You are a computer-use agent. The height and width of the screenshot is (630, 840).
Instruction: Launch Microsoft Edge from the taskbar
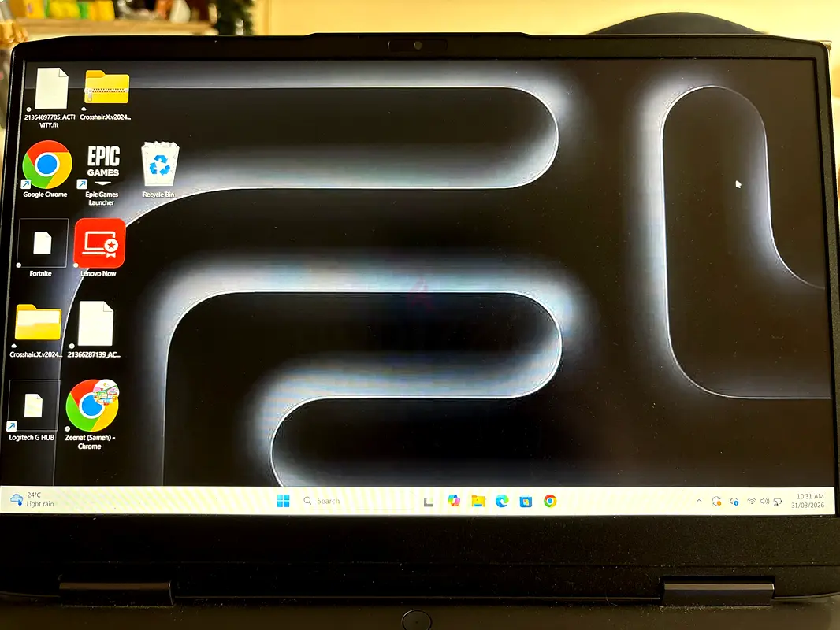[502, 501]
